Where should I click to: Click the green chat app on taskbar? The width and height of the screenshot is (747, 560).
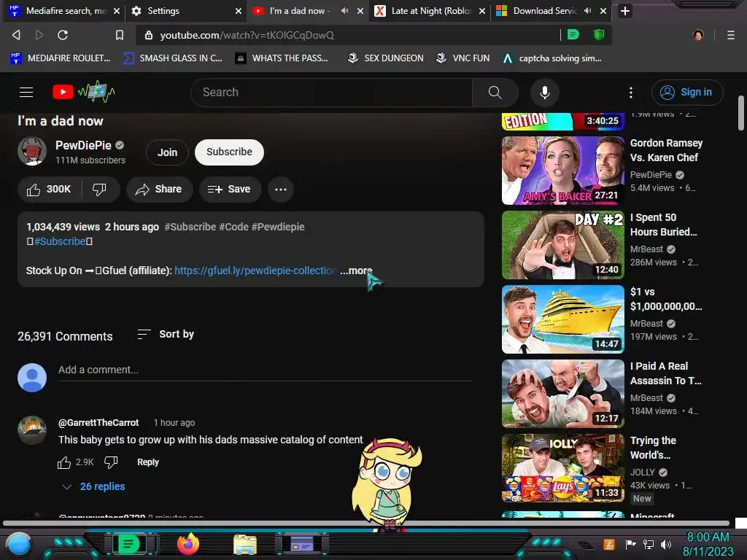click(x=128, y=544)
